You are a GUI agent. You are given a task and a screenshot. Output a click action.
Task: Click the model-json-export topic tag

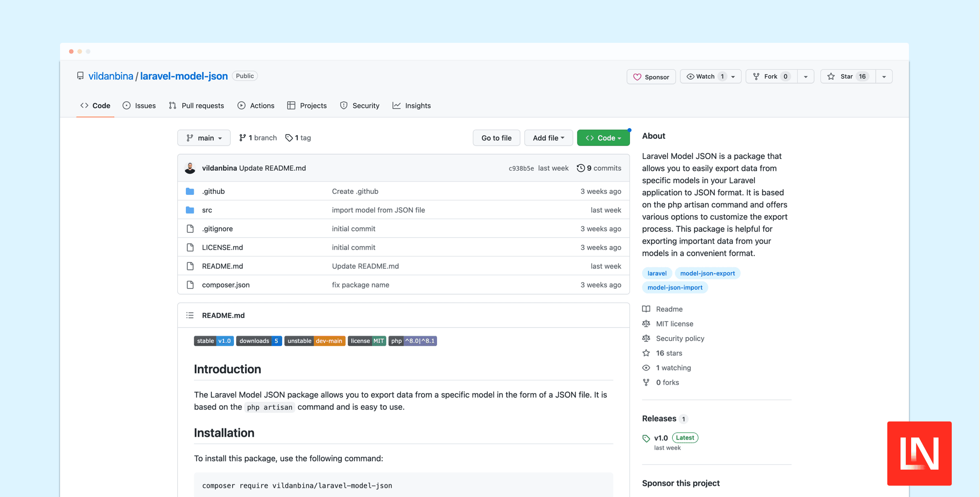[707, 273]
